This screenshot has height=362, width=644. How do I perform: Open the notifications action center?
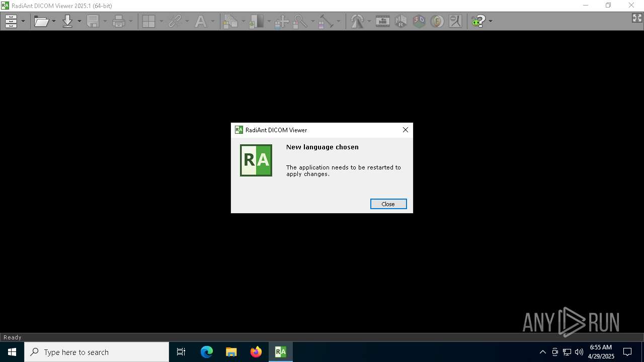coord(627,352)
